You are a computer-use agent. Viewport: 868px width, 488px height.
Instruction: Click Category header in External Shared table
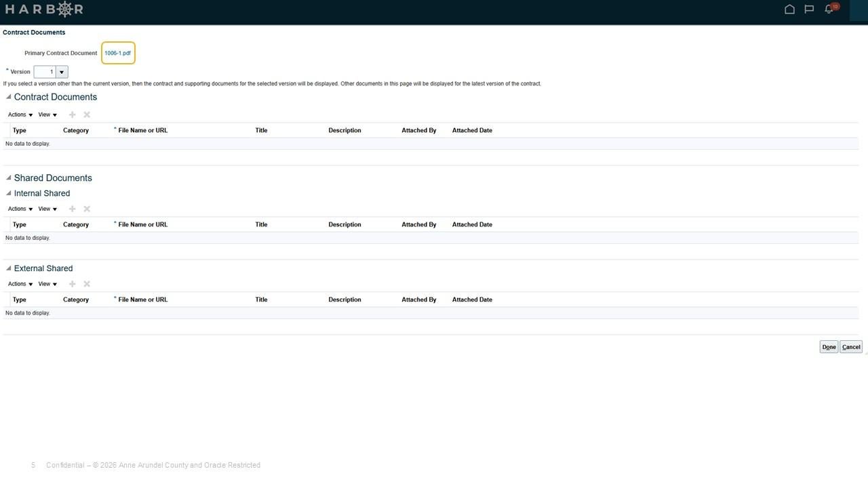tap(76, 300)
